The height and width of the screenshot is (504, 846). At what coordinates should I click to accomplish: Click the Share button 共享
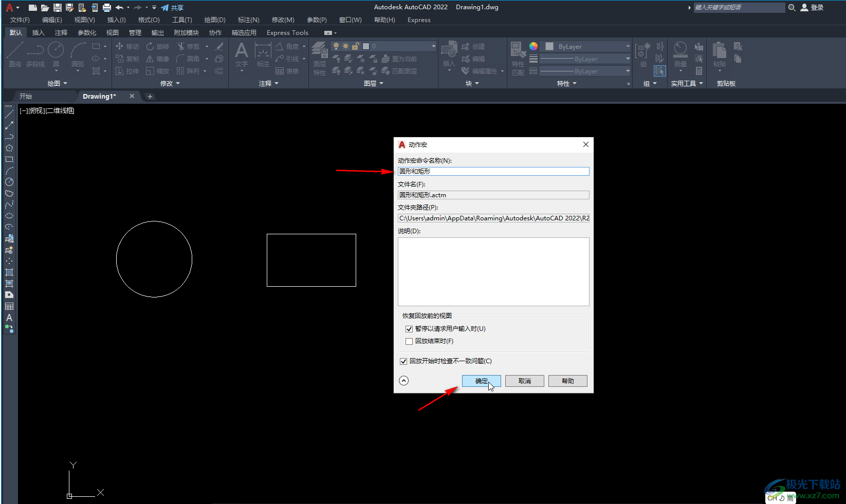[172, 8]
